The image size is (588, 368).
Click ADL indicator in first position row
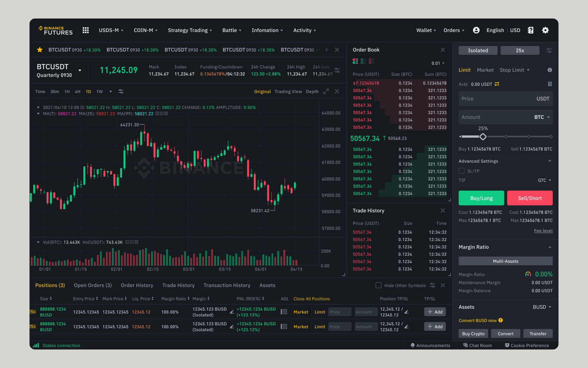(284, 312)
